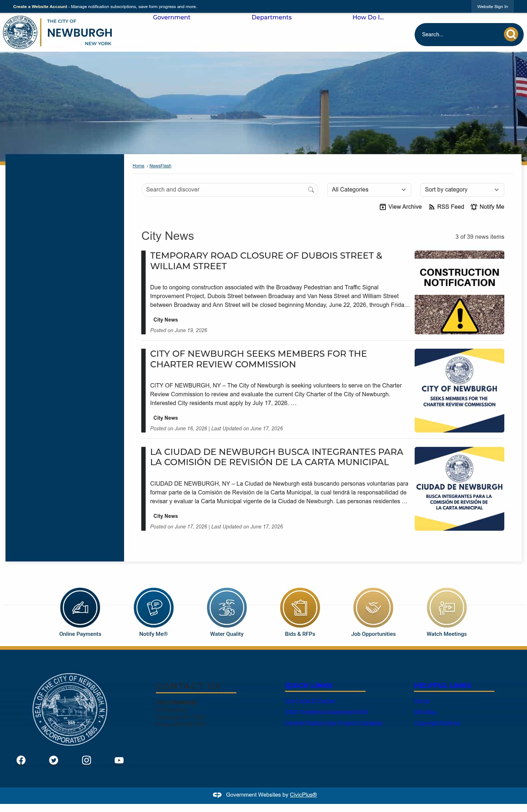
Task: Open La Ciudad de Newburgh Busca Integrantes headline
Action: point(277,457)
